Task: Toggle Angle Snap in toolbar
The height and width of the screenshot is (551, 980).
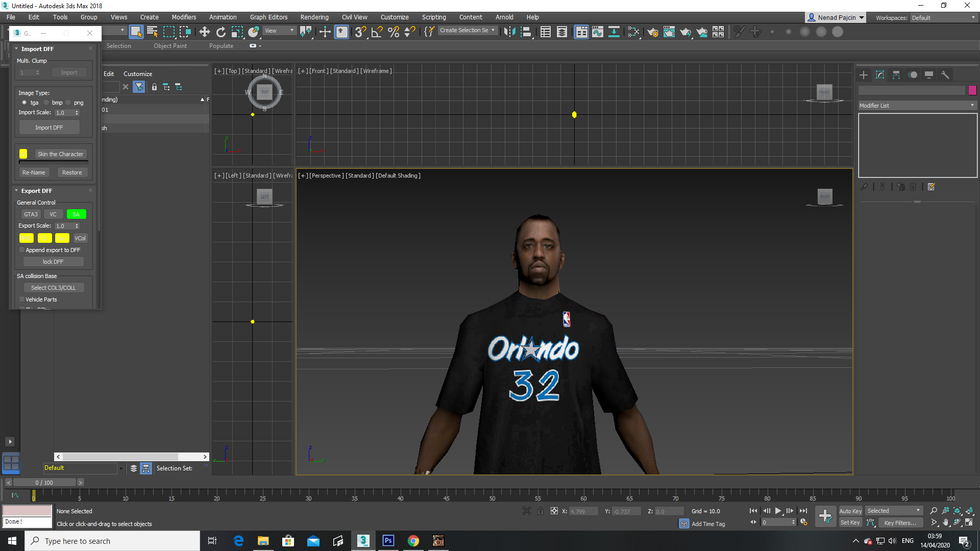Action: point(377,32)
